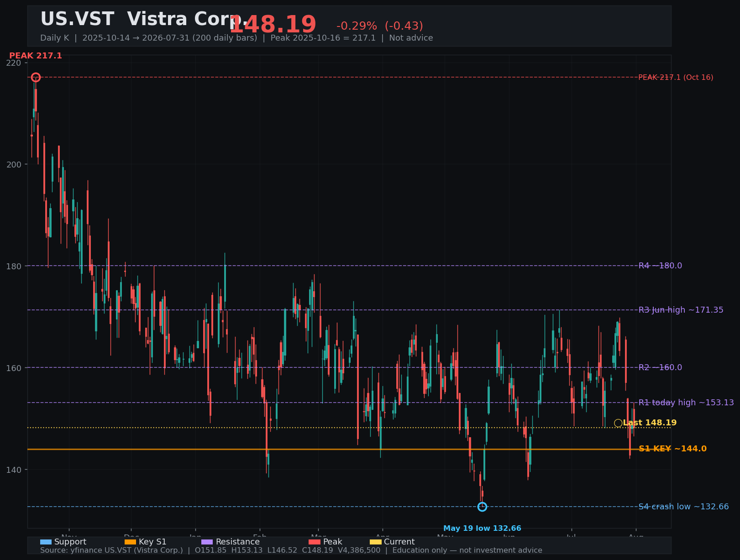
Task: Click the "Support" legend label
Action: (70, 542)
